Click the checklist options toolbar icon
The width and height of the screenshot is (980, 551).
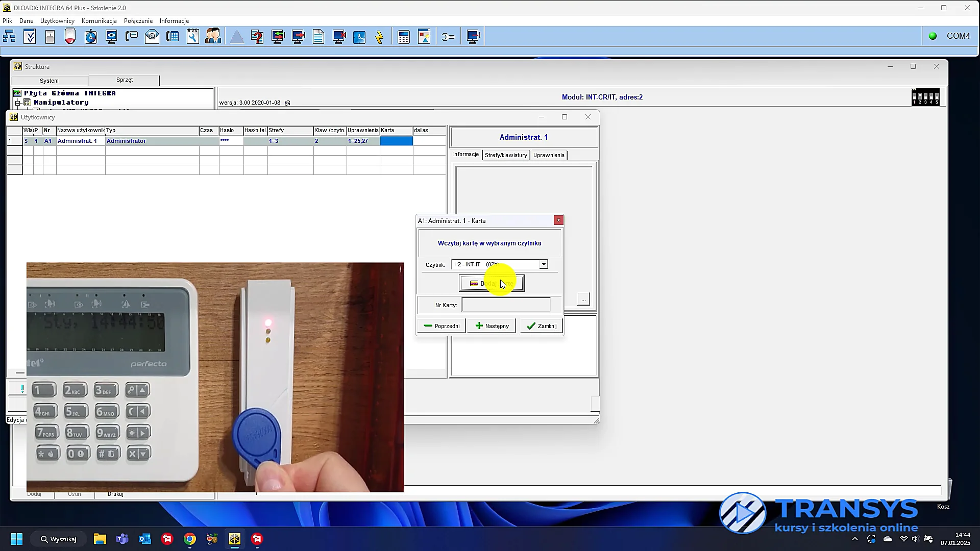point(30,36)
